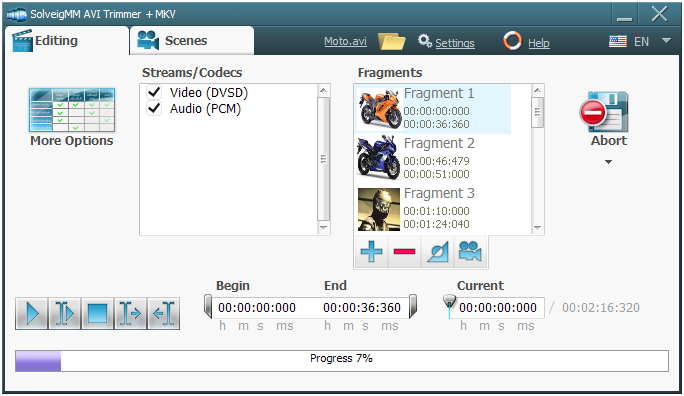Image resolution: width=684 pixels, height=396 pixels.
Task: Open the More Options table icon
Action: point(72,110)
